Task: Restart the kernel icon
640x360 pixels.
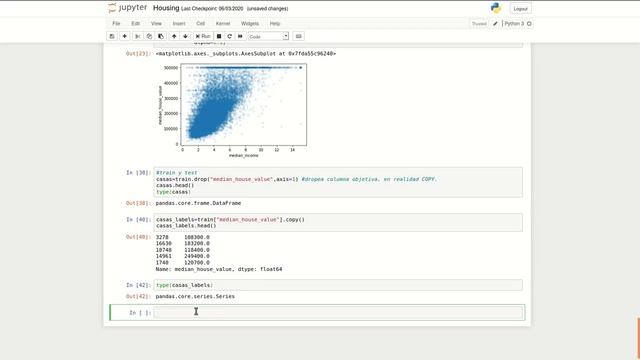Action: tap(229, 36)
